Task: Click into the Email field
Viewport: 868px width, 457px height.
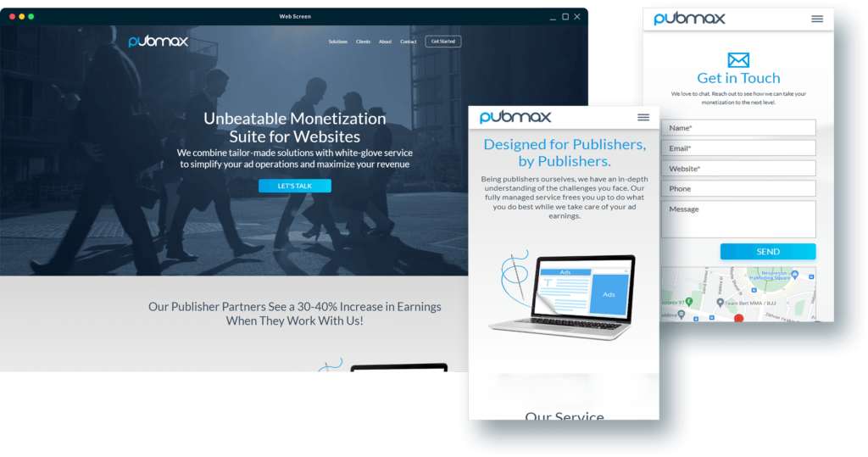Action: [x=737, y=148]
